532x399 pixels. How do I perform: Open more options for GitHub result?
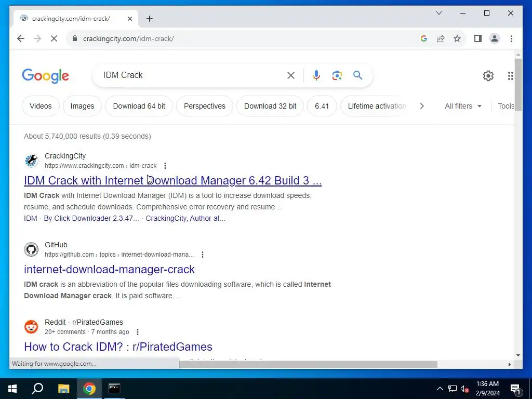[x=203, y=255]
